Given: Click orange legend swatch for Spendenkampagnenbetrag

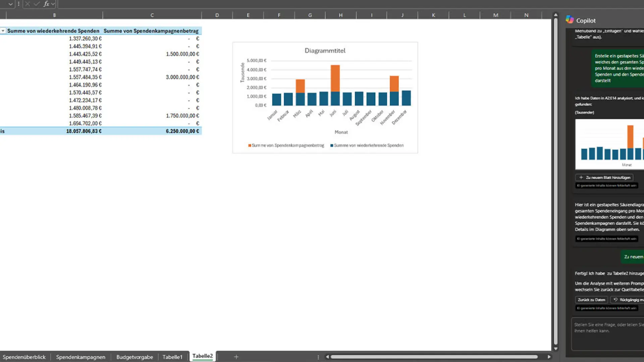Looking at the screenshot, I should coord(250,145).
